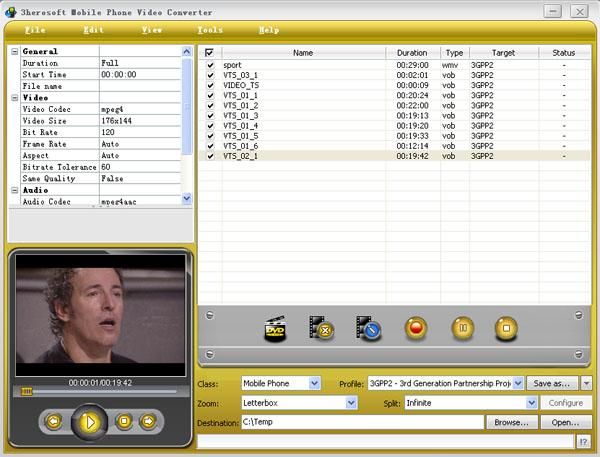This screenshot has width=600, height=457.
Task: Open the Edit menu
Action: point(93,30)
